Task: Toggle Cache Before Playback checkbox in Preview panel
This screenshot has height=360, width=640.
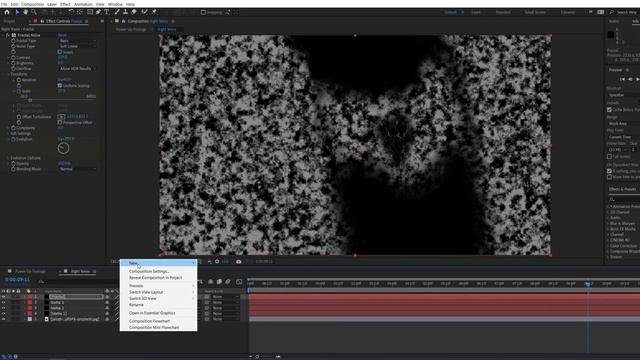Action: [x=609, y=110]
